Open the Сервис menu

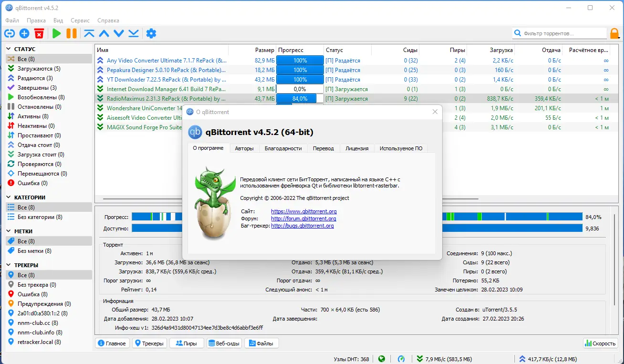80,21
